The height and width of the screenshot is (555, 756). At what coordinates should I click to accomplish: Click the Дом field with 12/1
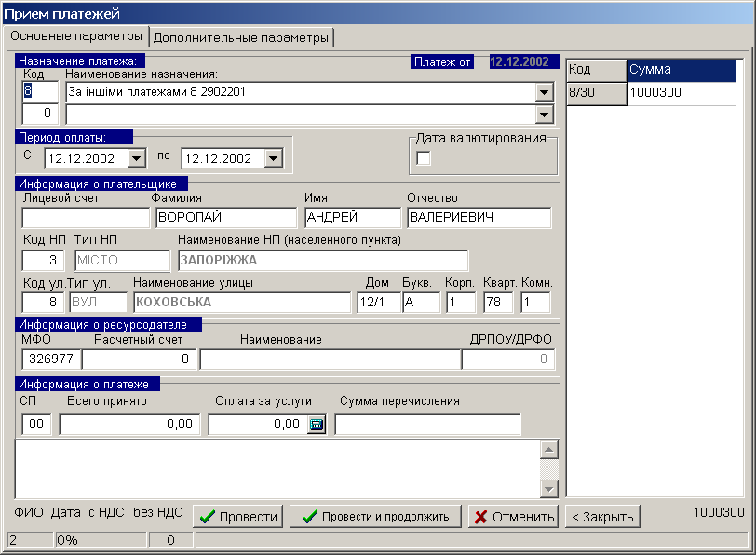click(x=379, y=303)
